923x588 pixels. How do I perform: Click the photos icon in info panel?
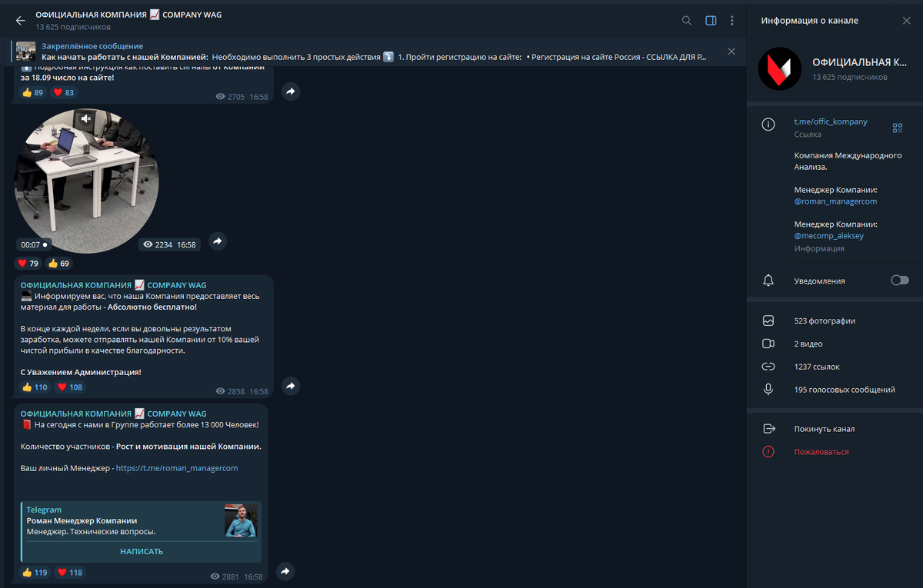768,321
